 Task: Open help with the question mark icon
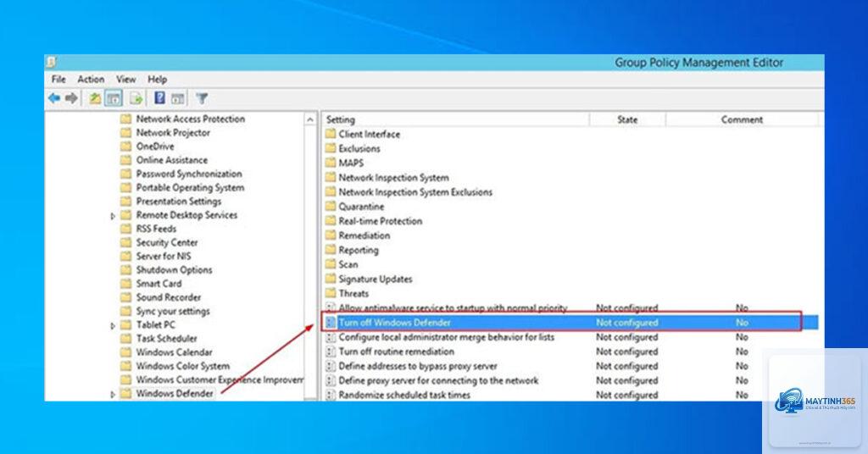[159, 98]
